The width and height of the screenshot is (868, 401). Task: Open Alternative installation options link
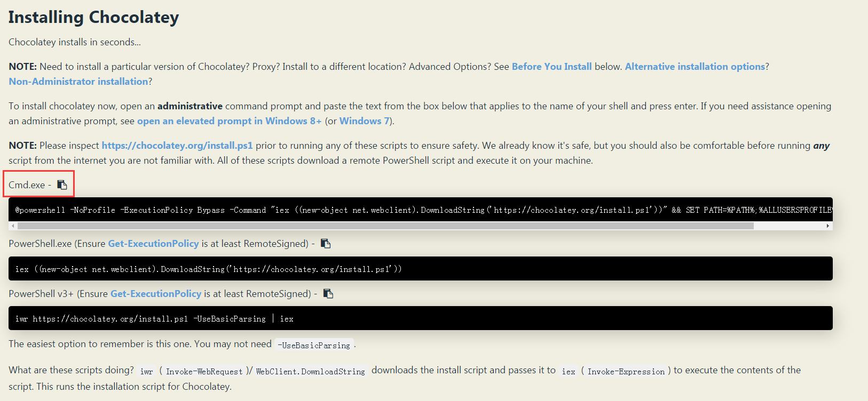coord(695,67)
